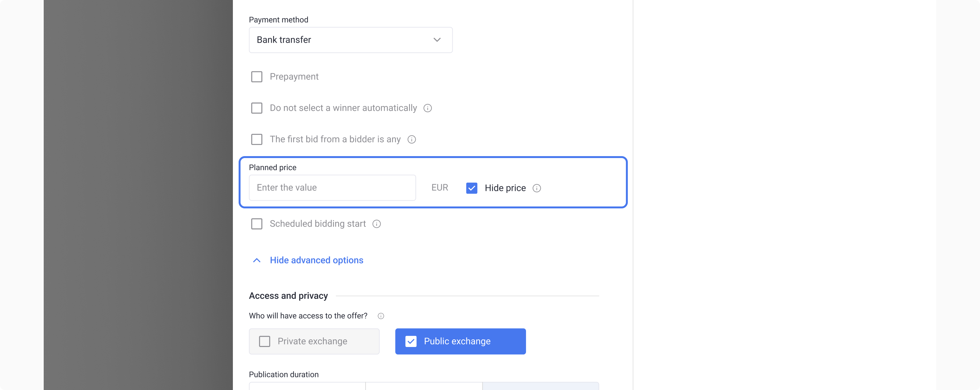
Task: Click the EUR currency label
Action: tap(440, 188)
